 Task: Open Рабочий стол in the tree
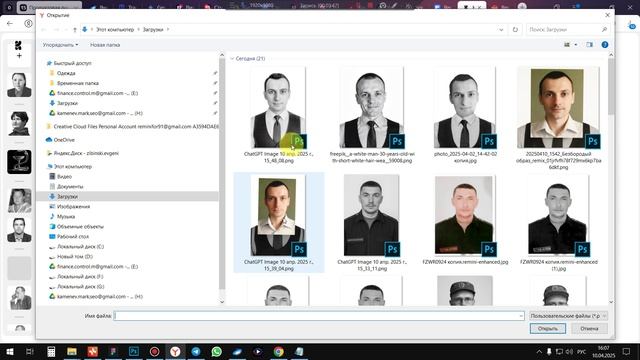[x=73, y=237]
